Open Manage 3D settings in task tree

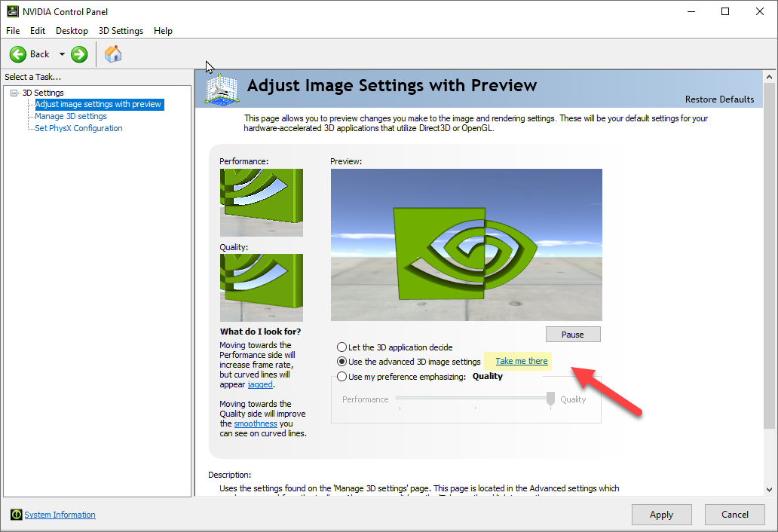pos(70,116)
